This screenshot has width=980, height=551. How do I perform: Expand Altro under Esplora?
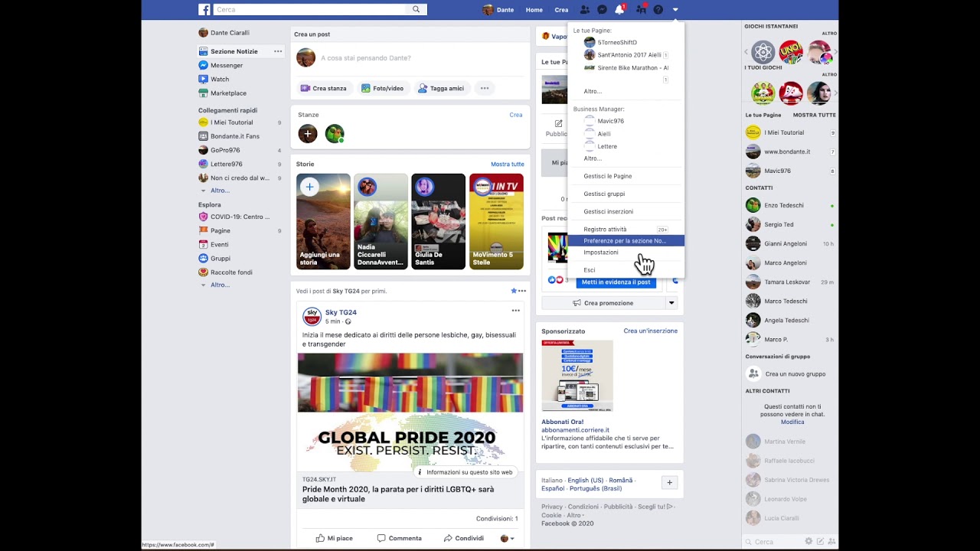pos(220,285)
